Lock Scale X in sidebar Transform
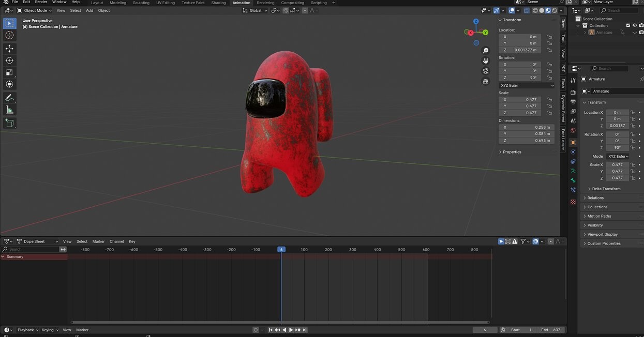The image size is (644, 337). [549, 99]
